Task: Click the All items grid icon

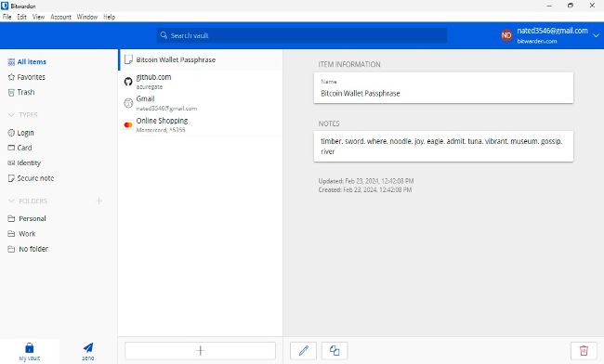Action: [11, 62]
